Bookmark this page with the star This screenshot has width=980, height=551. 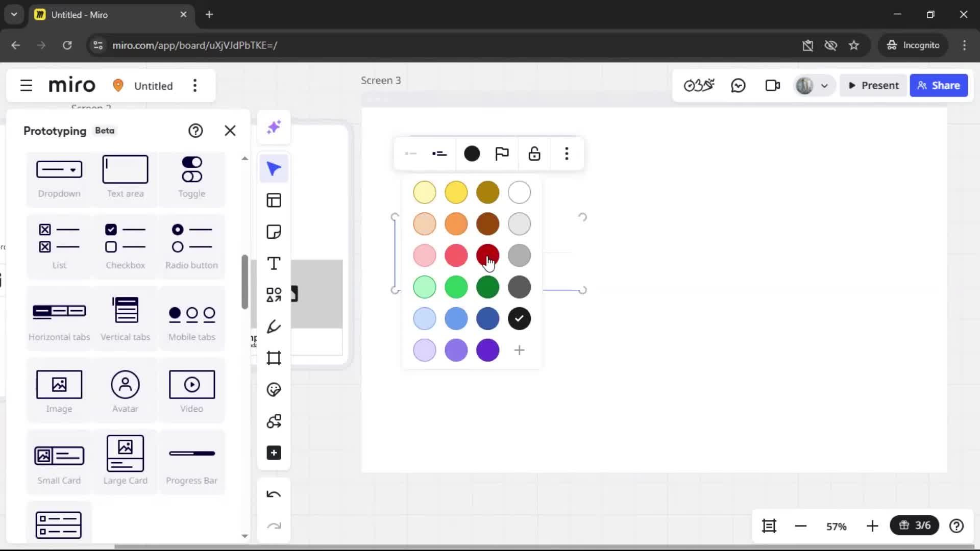(854, 45)
